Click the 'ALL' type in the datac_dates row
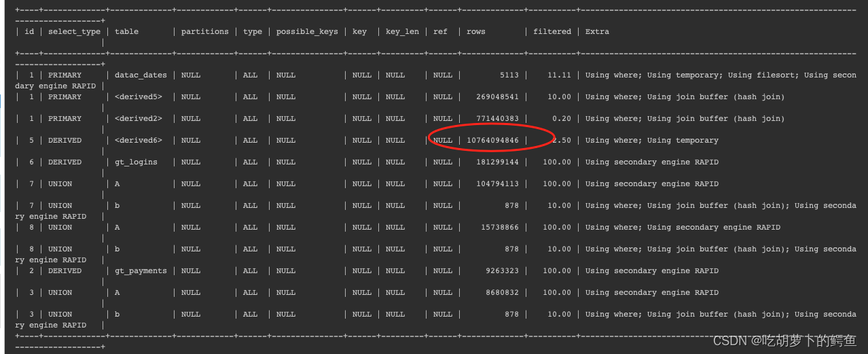Image resolution: width=868 pixels, height=354 pixels. pyautogui.click(x=250, y=75)
